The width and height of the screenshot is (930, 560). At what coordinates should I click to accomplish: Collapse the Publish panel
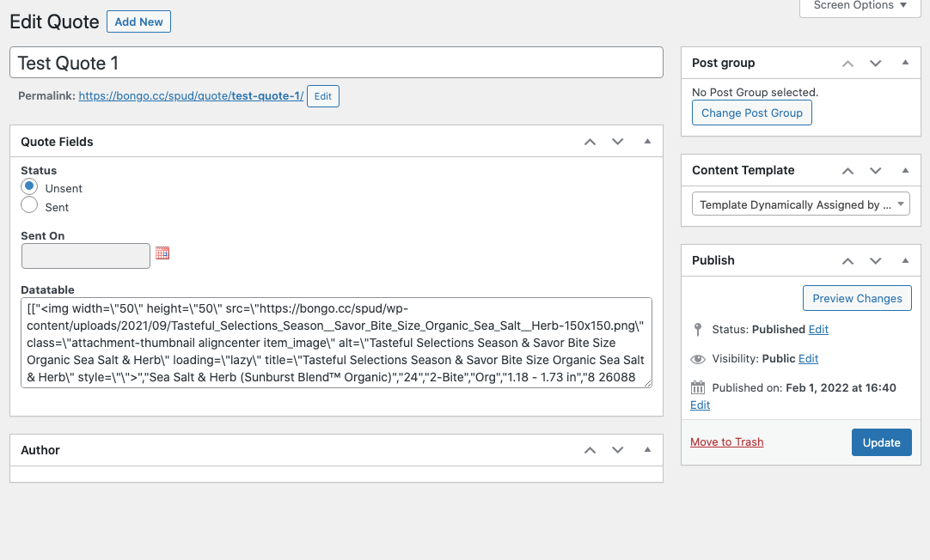[x=905, y=260]
